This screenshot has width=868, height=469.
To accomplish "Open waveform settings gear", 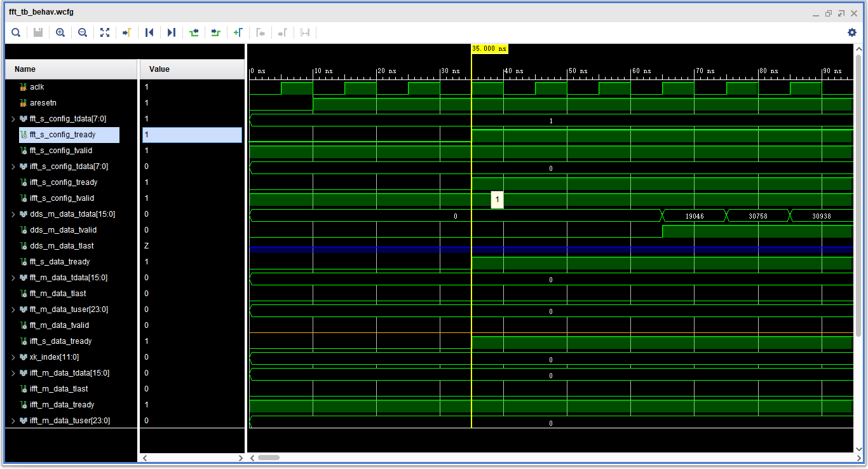I will point(852,32).
